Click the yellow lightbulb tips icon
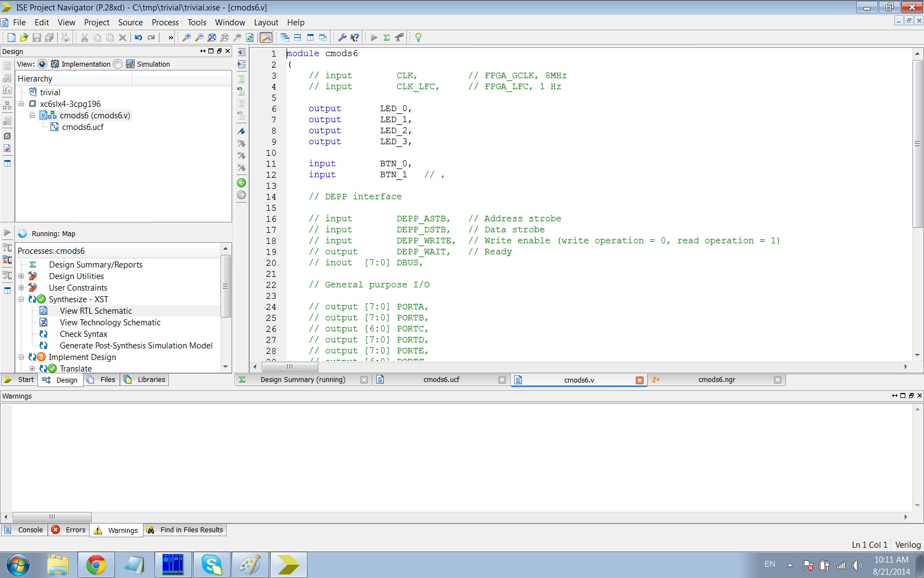924x578 pixels. pyautogui.click(x=418, y=37)
